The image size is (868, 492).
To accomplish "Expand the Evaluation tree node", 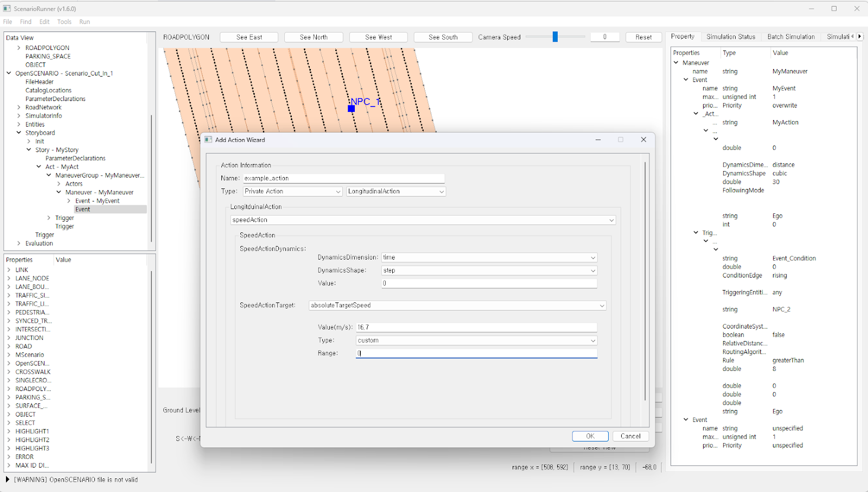I will pos(19,243).
